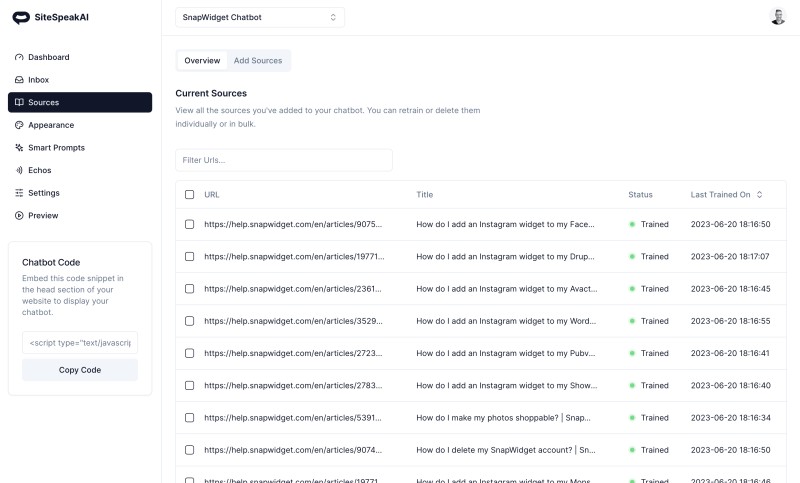800x483 pixels.
Task: Open URL ending articles/19771... Drupal row
Action: (x=294, y=256)
